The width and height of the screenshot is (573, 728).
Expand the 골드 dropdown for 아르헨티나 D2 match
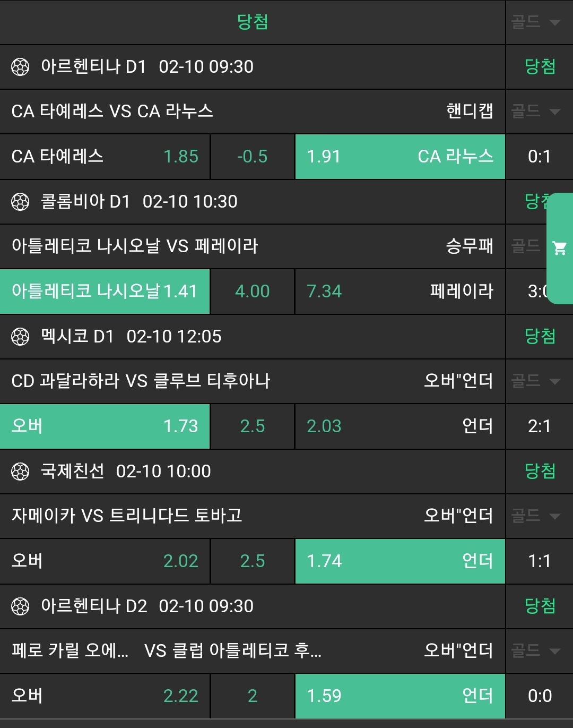(x=536, y=651)
